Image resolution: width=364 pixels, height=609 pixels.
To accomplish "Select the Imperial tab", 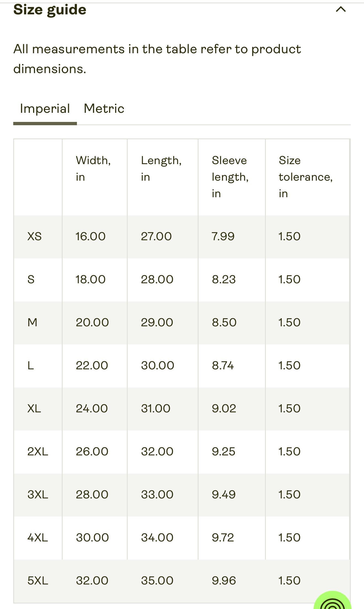I will click(45, 109).
